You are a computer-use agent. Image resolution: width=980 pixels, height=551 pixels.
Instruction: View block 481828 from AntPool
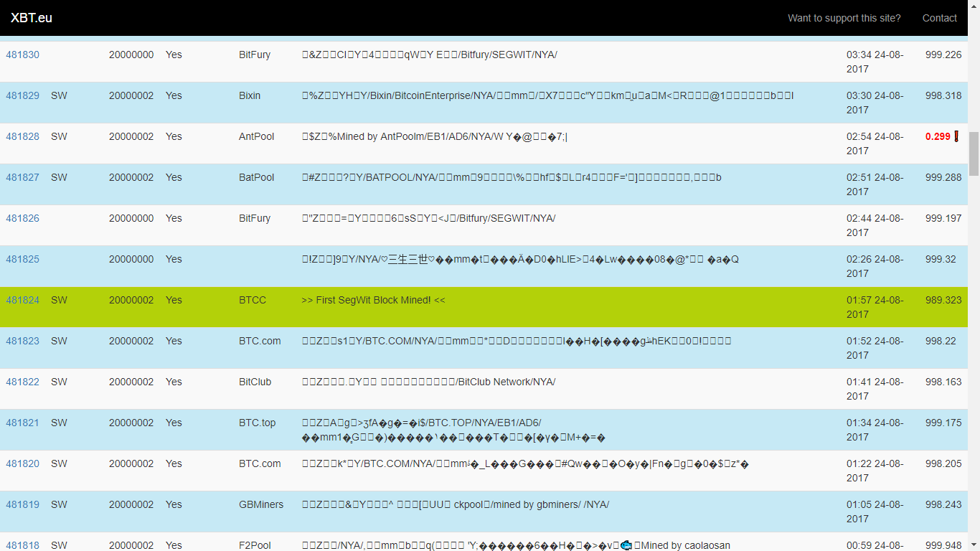(23, 136)
